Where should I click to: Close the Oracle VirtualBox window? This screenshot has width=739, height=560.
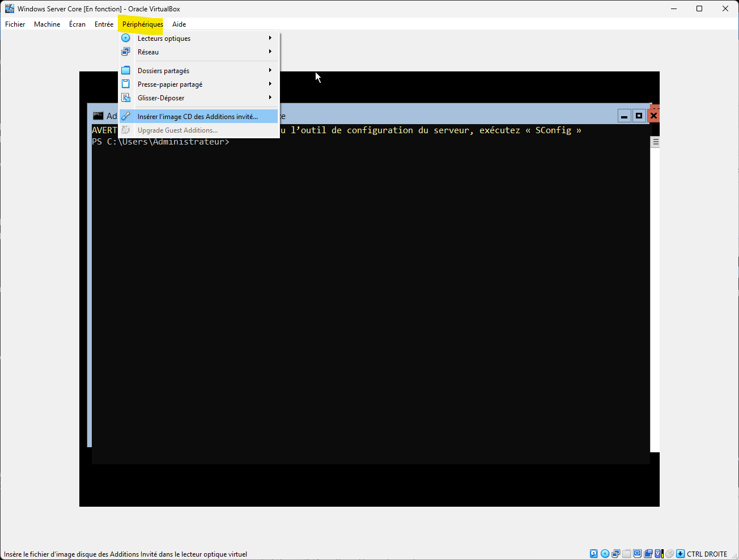click(x=725, y=9)
